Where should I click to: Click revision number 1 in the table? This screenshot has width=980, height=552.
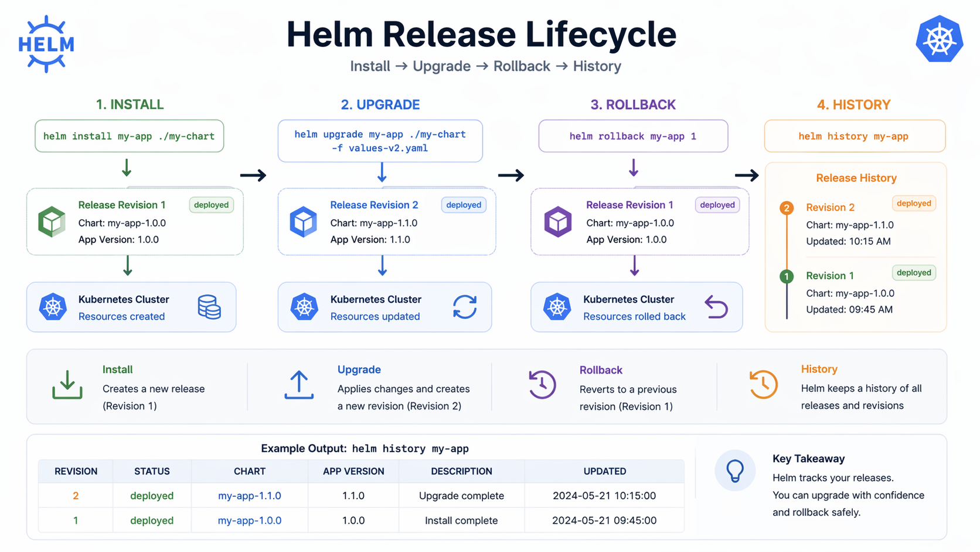click(x=76, y=520)
